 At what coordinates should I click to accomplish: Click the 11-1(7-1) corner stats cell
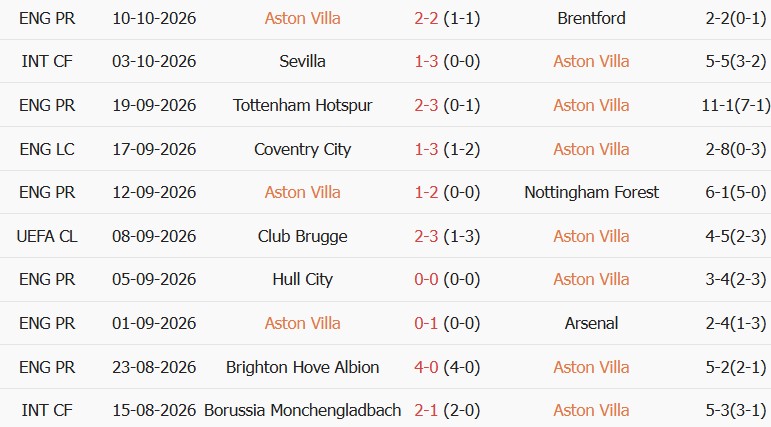coord(736,105)
